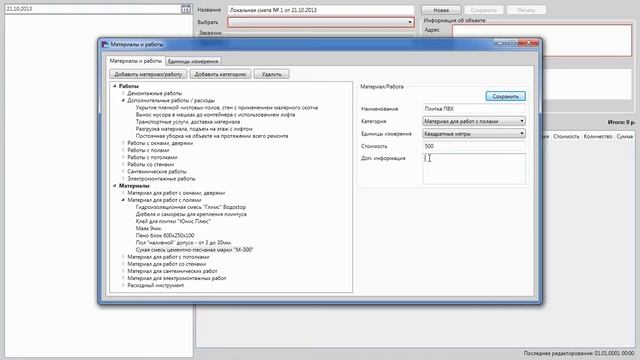Click Новая button in main window

441,10
